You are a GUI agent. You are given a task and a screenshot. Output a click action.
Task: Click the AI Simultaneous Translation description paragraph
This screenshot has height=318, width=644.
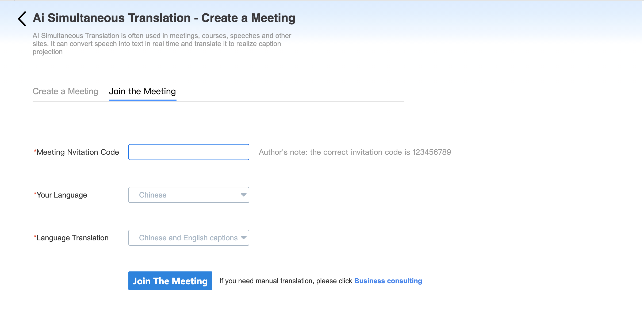(x=162, y=44)
